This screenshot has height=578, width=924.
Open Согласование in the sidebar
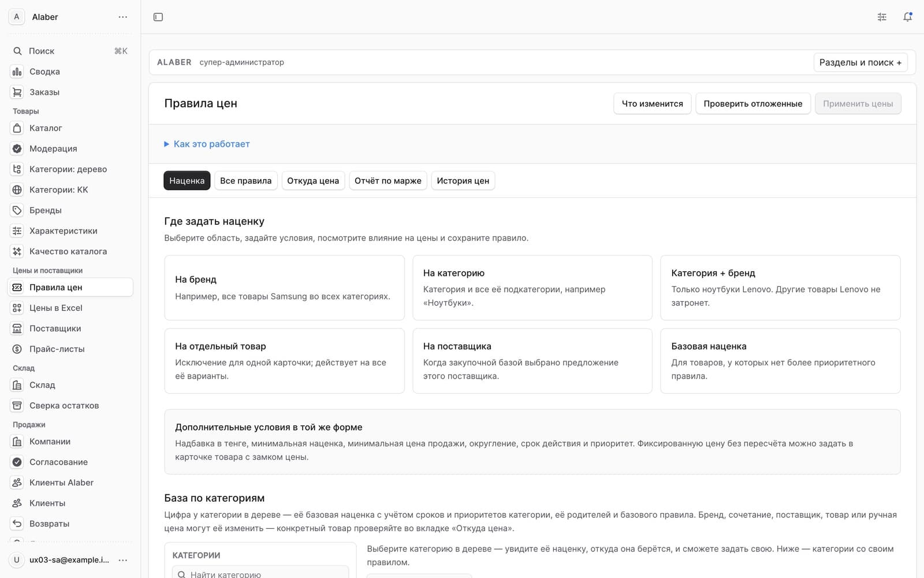click(70, 462)
